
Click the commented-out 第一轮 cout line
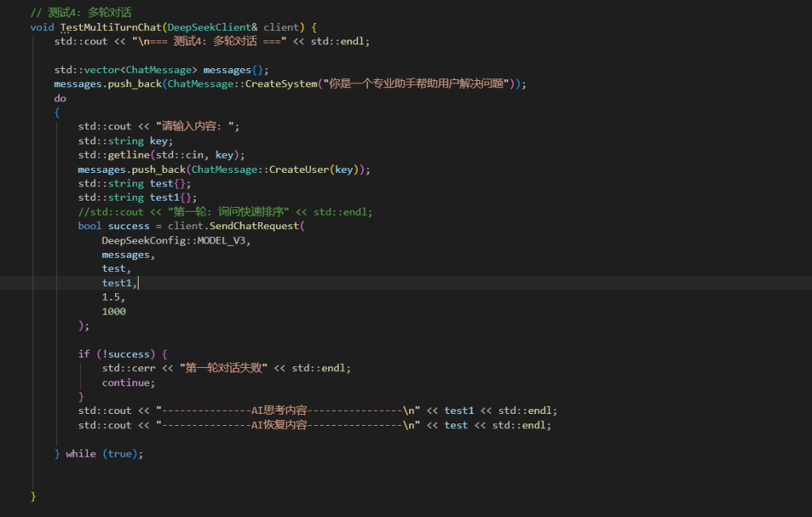click(x=224, y=212)
